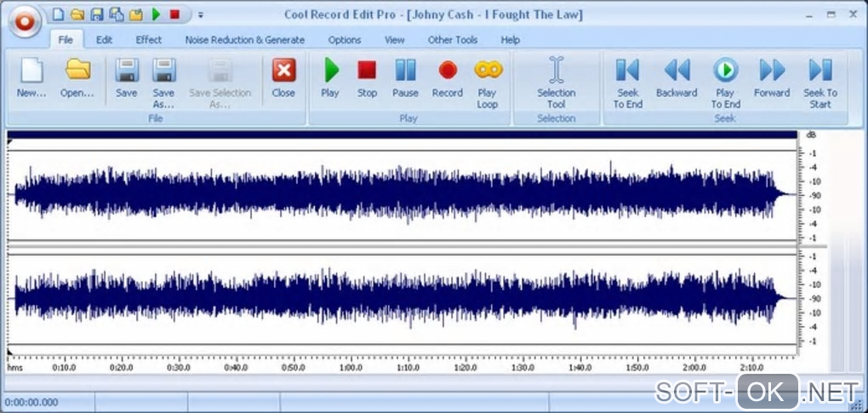Open the Other Tools tab

click(x=452, y=40)
